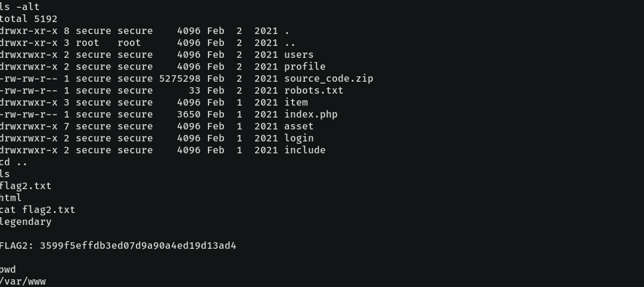Click the profile directory name
644x287 pixels.
pos(304,67)
